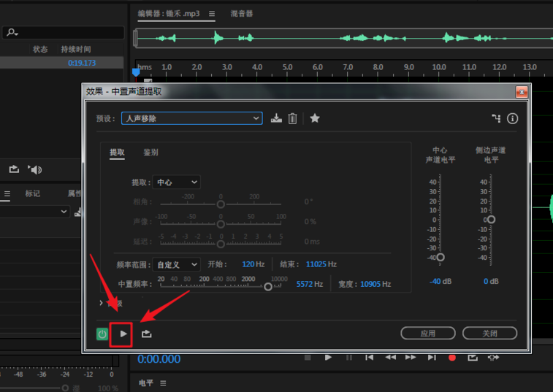Close the effect dialog with red X
553x392 pixels.
point(522,93)
